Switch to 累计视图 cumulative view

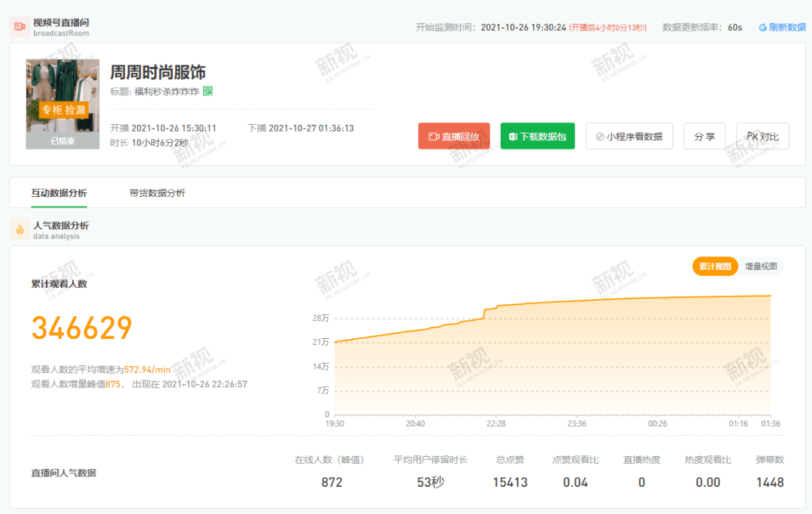(715, 266)
